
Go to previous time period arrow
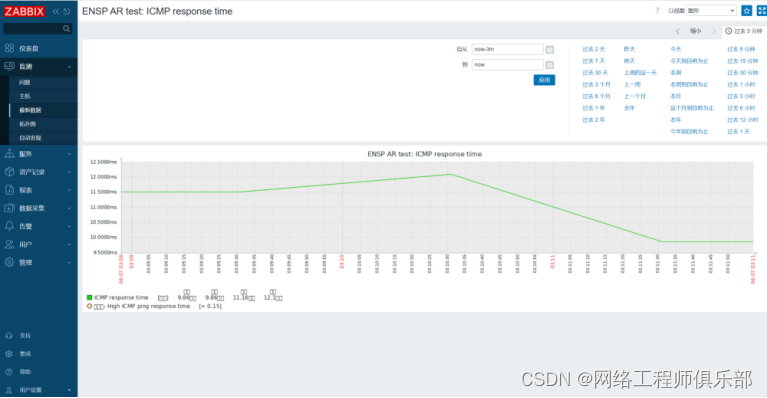click(x=677, y=31)
